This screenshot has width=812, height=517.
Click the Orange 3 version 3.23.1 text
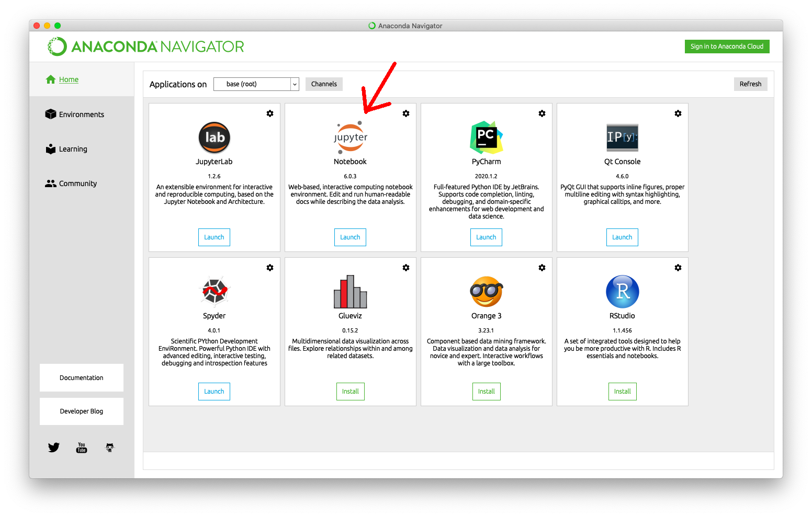[x=487, y=331]
